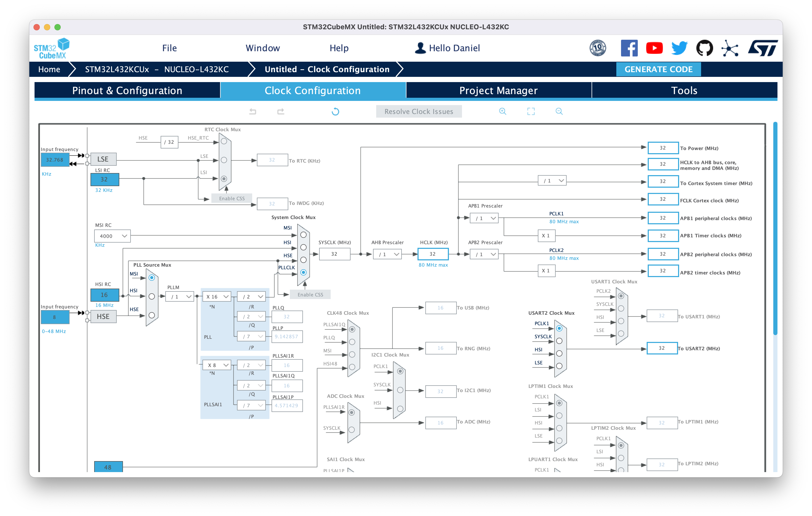Open the PLLM /1 dropdown
The height and width of the screenshot is (516, 812).
(x=180, y=297)
